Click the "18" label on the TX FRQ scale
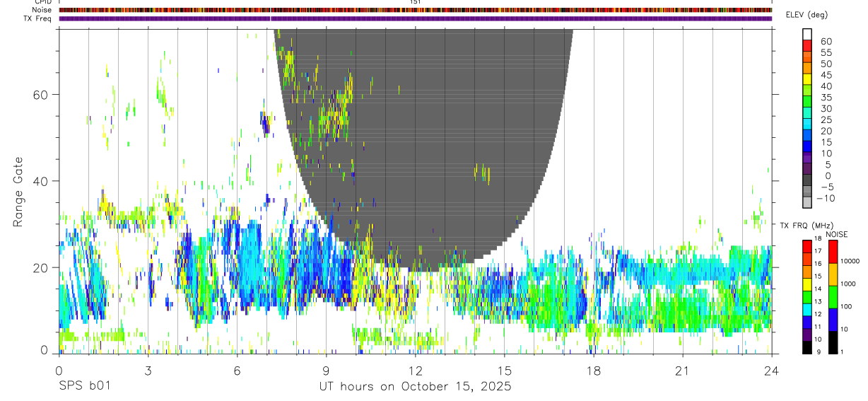This screenshot has width=868, height=401. (816, 238)
